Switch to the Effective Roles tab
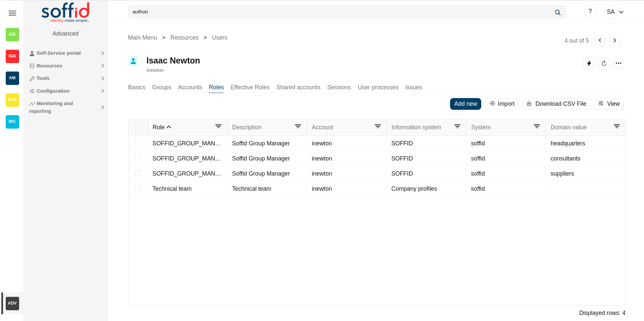This screenshot has height=321, width=644. tap(250, 87)
